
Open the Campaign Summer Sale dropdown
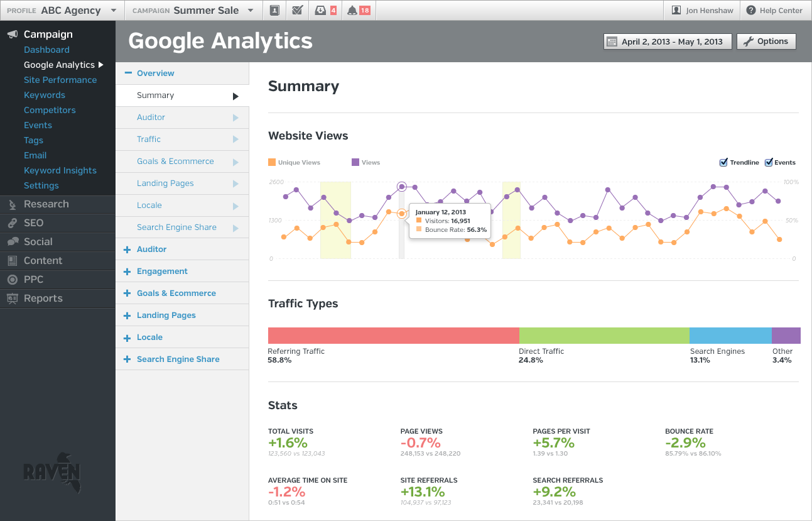[x=192, y=10]
